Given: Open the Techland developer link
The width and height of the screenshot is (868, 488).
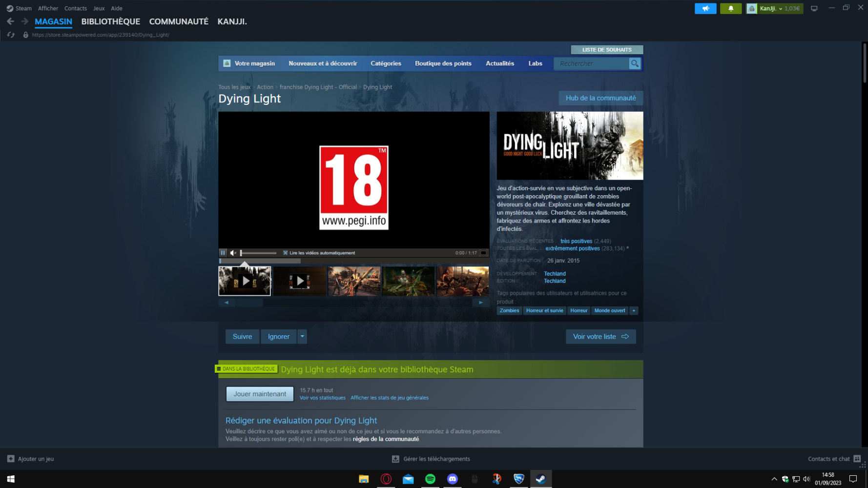Looking at the screenshot, I should (x=555, y=274).
